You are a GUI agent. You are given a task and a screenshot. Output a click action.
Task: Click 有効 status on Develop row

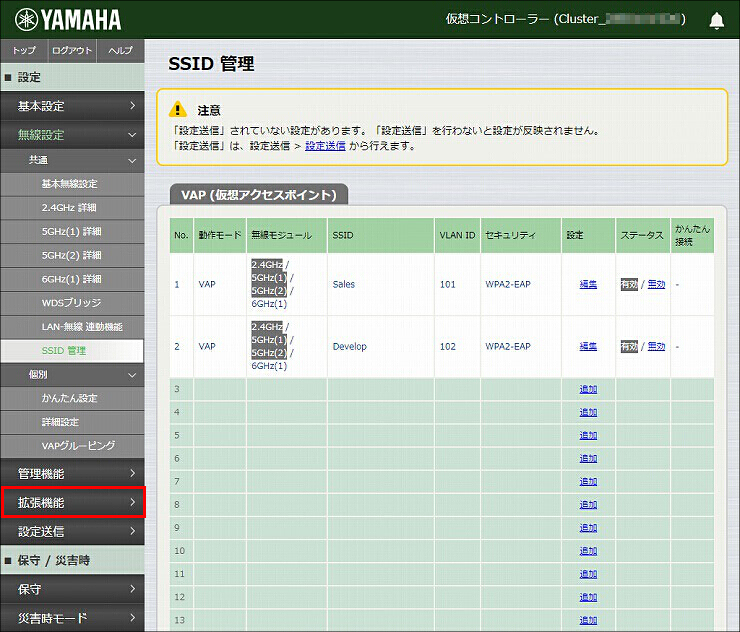coord(629,346)
